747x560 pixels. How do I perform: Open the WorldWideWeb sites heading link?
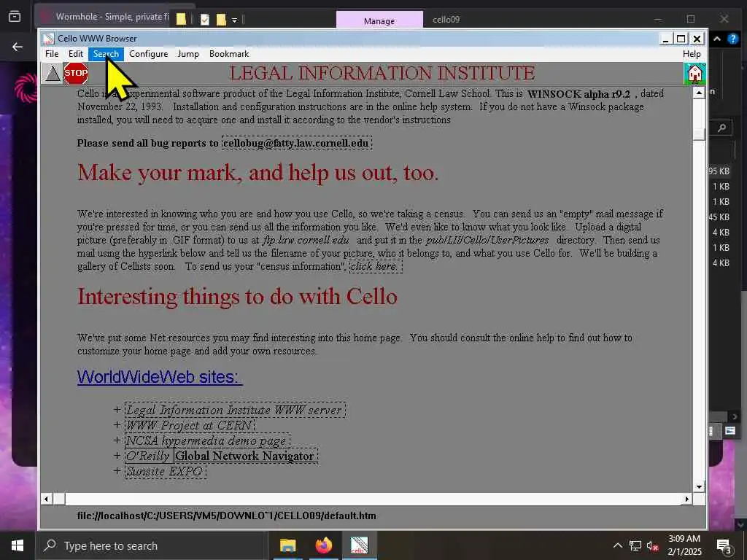160,377
